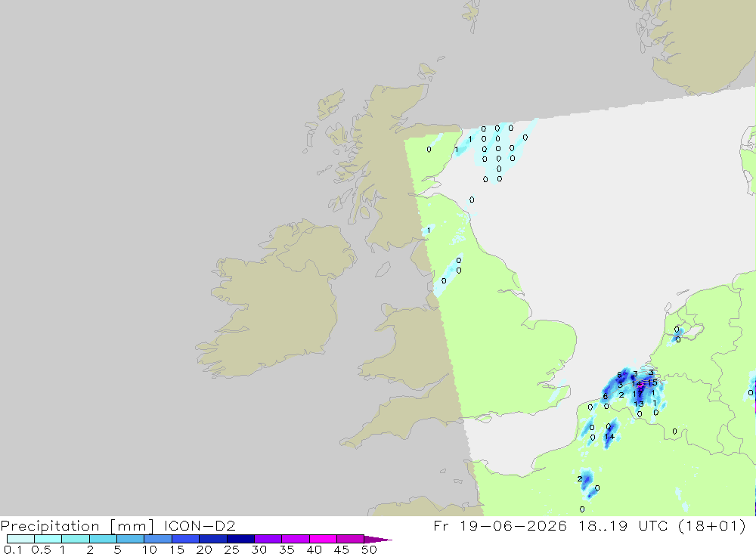
Task: Click the "10" legend label
Action: point(150,549)
